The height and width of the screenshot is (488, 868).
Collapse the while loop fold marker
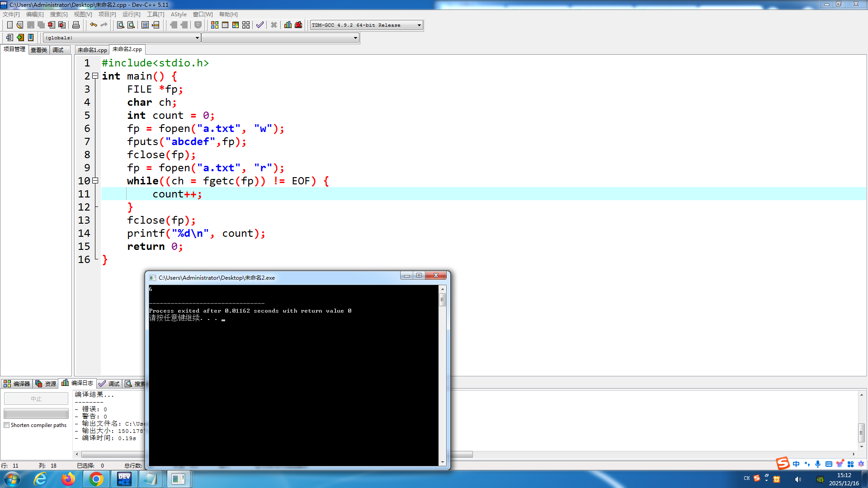(x=95, y=181)
